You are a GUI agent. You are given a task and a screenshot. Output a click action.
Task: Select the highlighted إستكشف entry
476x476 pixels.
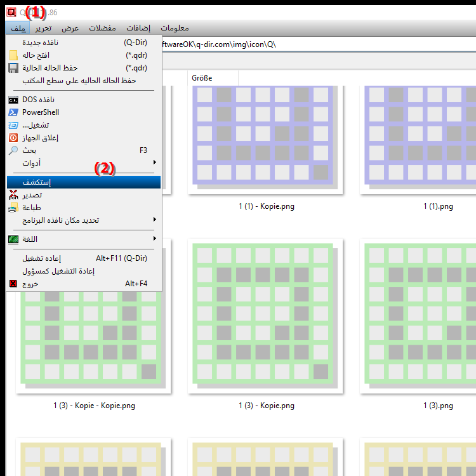(x=84, y=182)
